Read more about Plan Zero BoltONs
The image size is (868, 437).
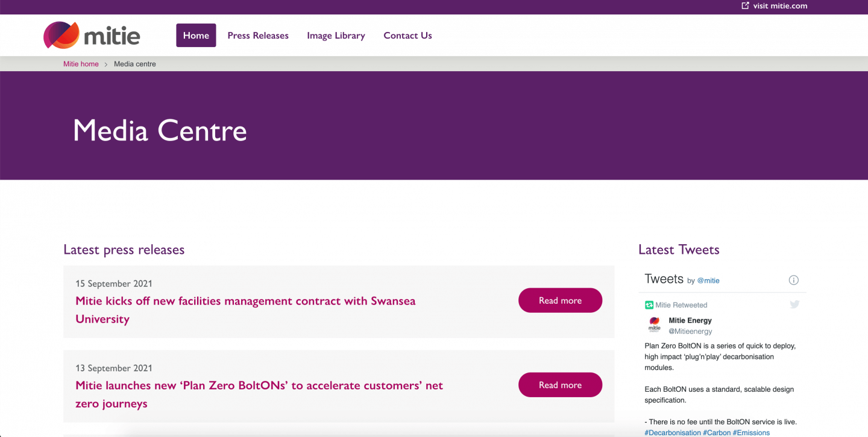560,385
